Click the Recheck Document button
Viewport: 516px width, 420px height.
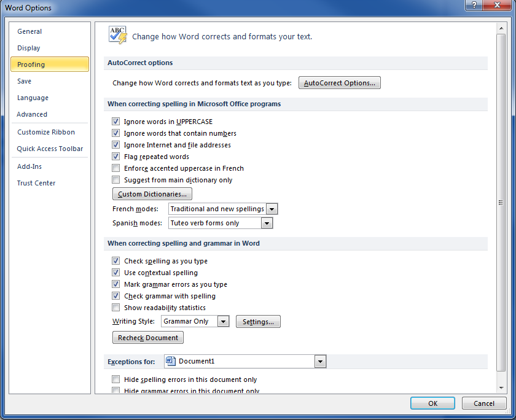(x=148, y=338)
